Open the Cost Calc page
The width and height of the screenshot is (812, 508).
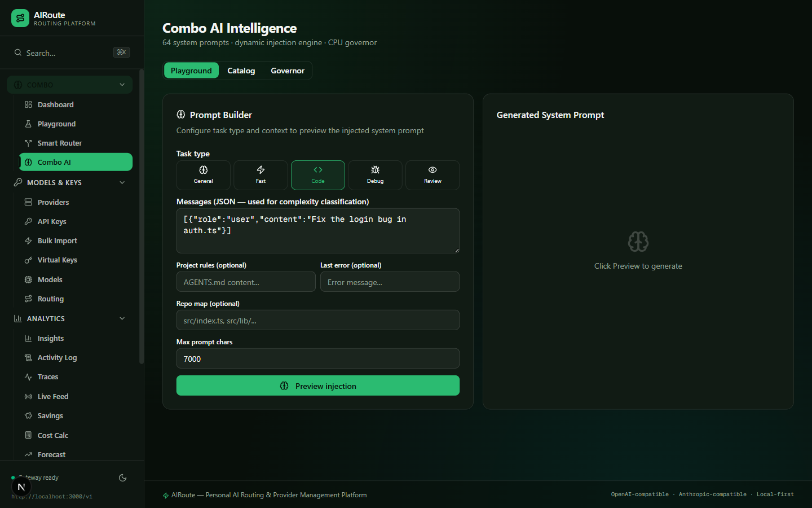(x=76, y=435)
